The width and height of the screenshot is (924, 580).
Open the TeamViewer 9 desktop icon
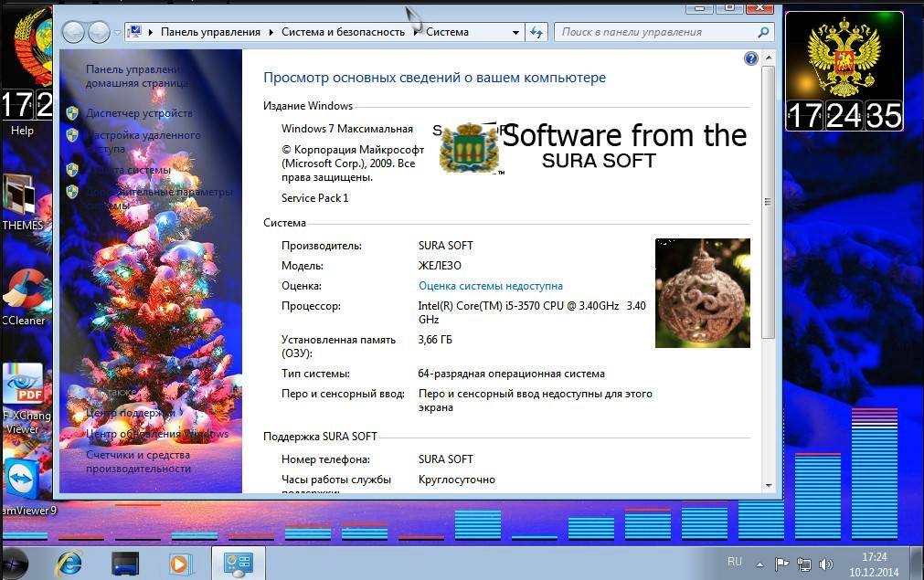pyautogui.click(x=26, y=486)
